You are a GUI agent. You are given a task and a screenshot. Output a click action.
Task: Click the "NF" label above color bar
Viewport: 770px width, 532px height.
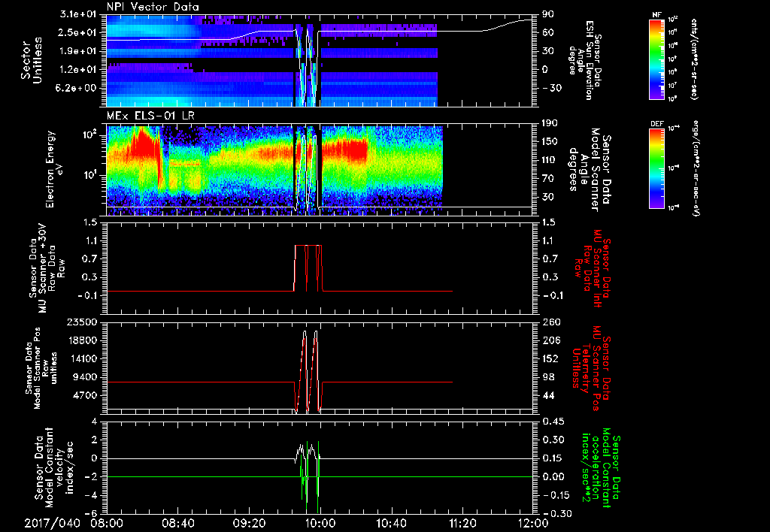[656, 15]
